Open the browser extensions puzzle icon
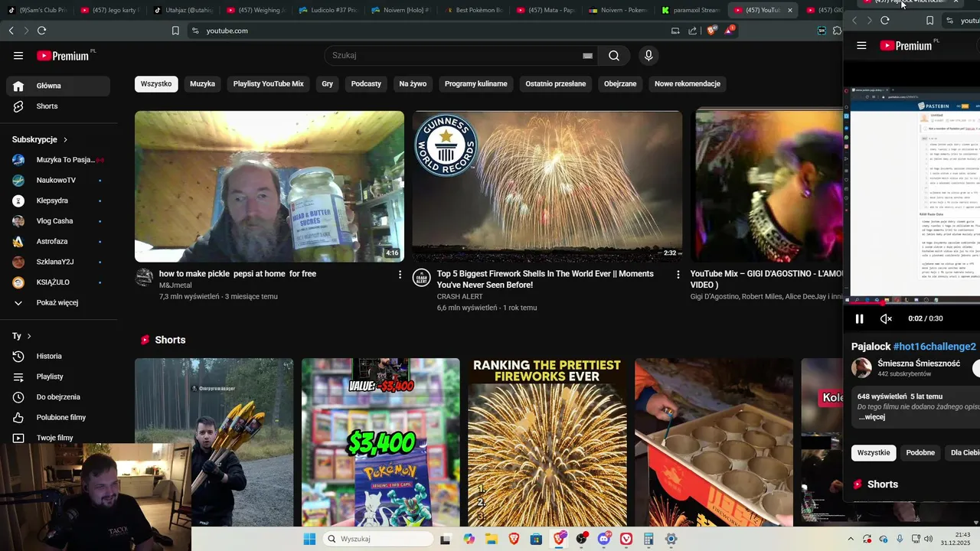The height and width of the screenshot is (551, 980). tap(837, 31)
